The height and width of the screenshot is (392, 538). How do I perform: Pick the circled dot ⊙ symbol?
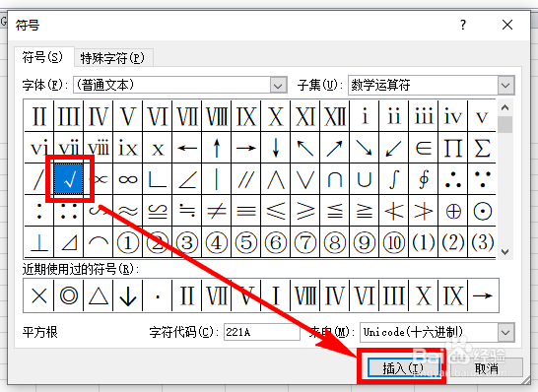point(482,210)
